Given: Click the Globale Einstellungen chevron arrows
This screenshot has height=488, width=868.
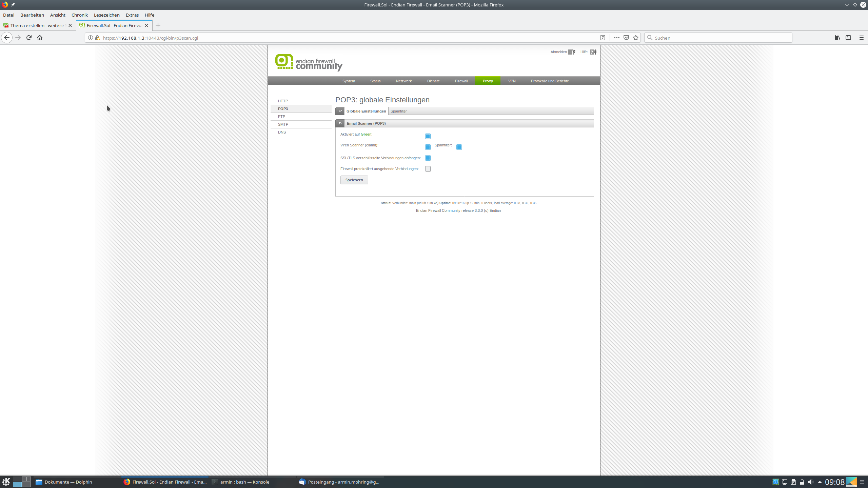Looking at the screenshot, I should point(340,111).
